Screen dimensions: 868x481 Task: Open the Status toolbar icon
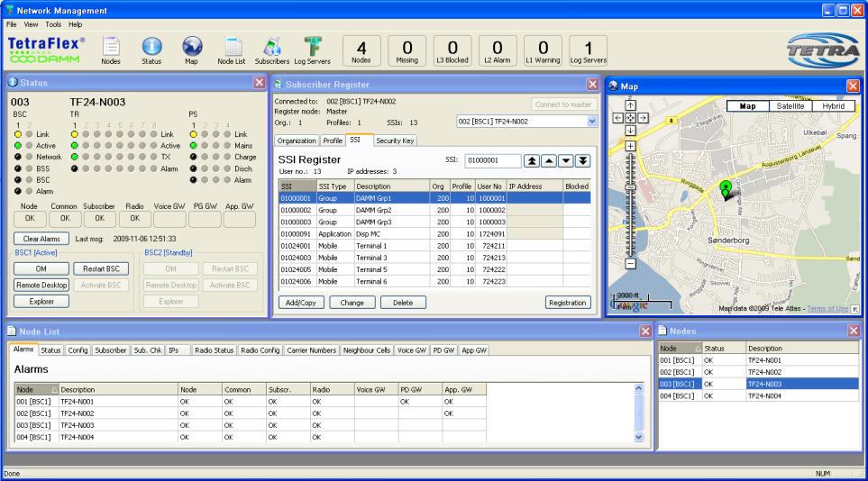click(x=151, y=51)
